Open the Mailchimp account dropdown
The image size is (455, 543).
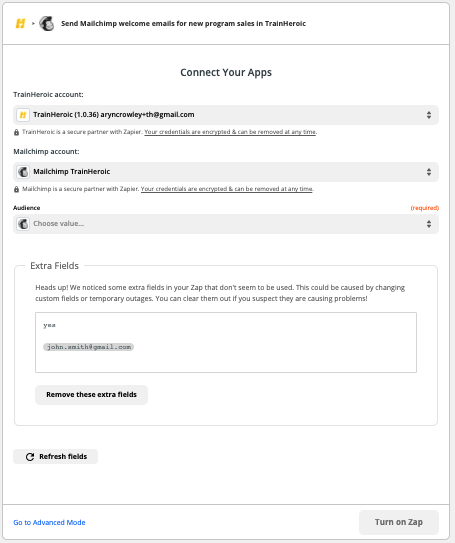coord(226,172)
